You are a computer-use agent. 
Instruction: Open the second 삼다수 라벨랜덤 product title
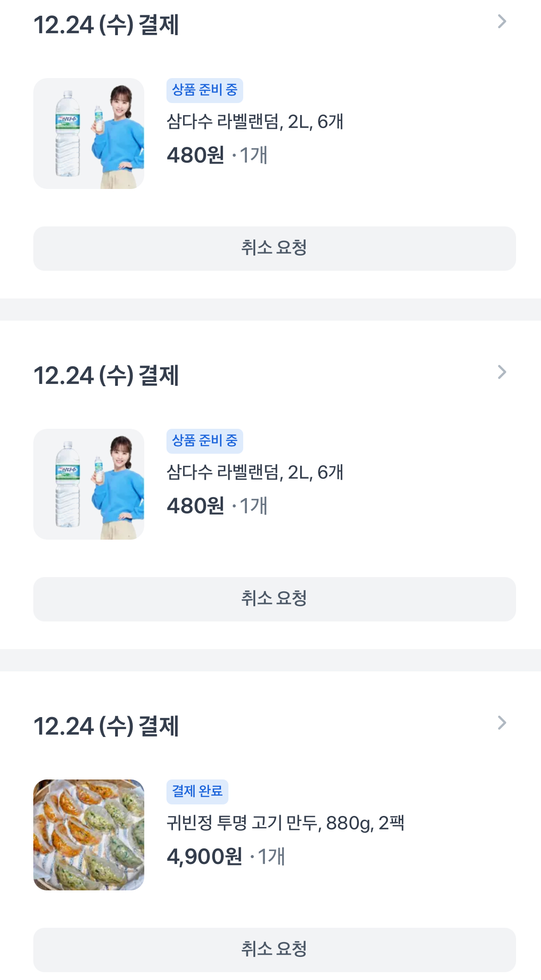(x=255, y=473)
